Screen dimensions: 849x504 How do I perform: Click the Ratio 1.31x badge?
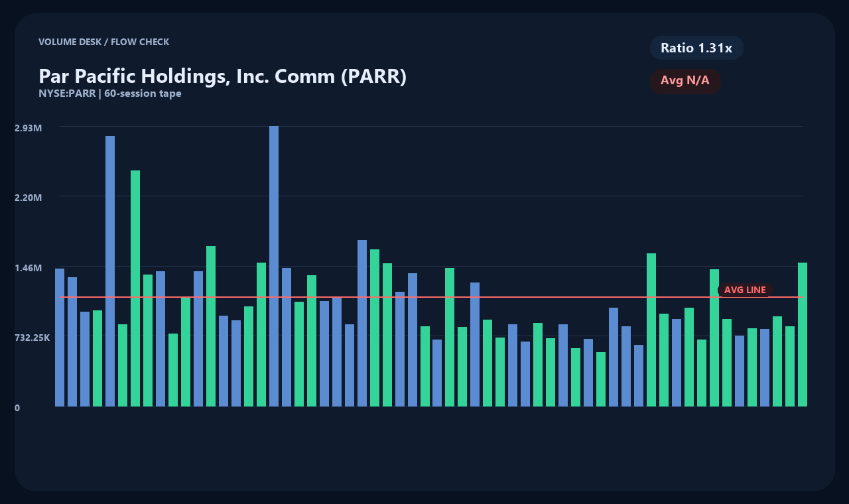click(x=696, y=48)
